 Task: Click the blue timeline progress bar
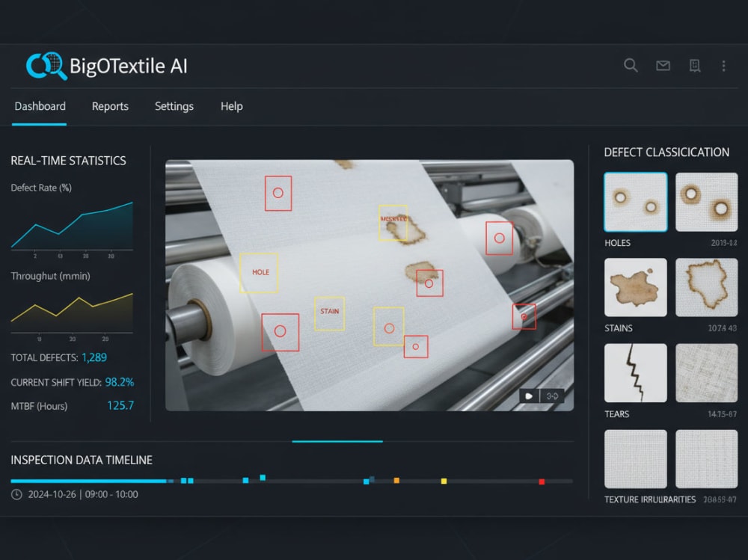[89, 481]
